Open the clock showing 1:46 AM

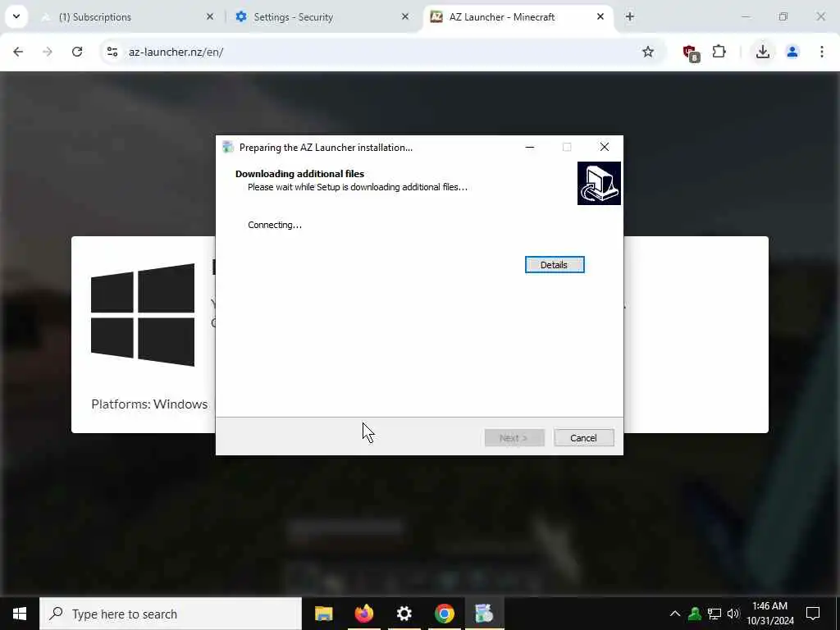pos(769,614)
